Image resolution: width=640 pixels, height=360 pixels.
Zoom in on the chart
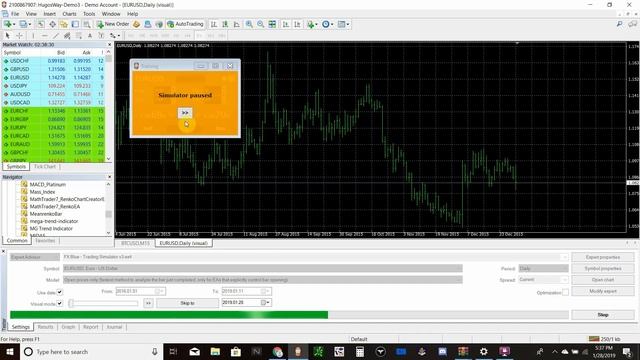point(249,24)
